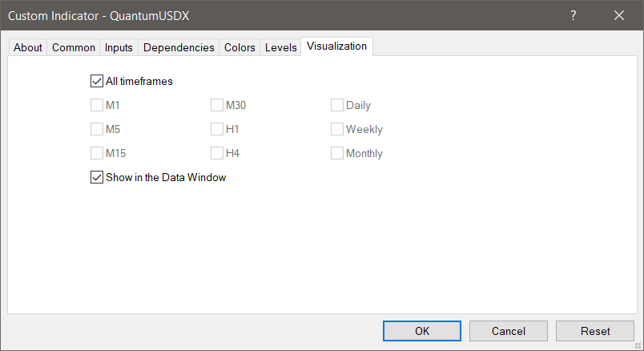Click the help question mark icon
The width and height of the screenshot is (644, 351).
(x=574, y=15)
